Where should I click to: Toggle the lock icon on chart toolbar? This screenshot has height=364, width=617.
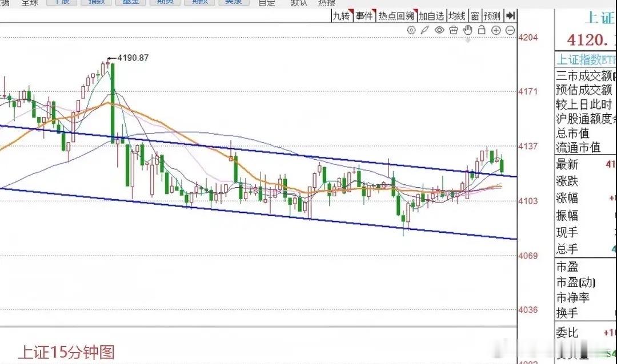[x=482, y=30]
